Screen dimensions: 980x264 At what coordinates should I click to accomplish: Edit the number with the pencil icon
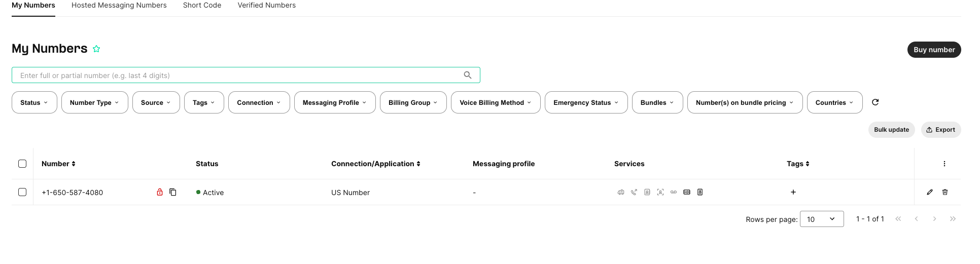pyautogui.click(x=930, y=192)
